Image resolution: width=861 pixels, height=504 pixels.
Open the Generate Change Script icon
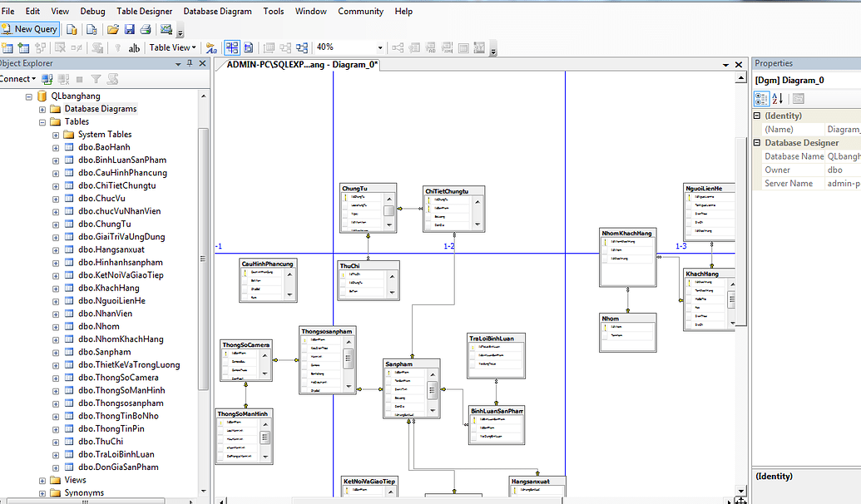(x=98, y=47)
